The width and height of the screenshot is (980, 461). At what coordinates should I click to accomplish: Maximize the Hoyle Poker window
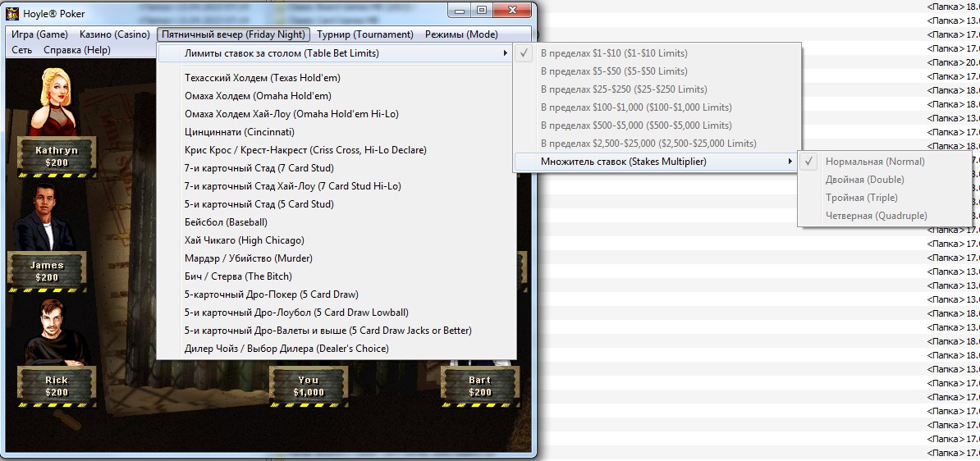481,11
